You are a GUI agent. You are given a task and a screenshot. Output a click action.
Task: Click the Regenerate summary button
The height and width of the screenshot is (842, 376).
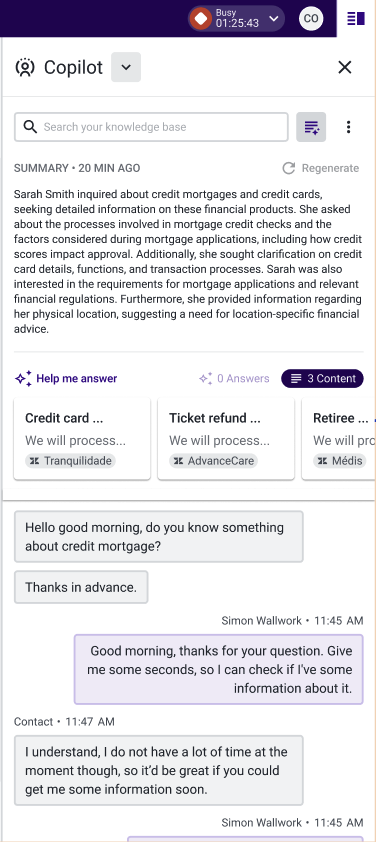(x=321, y=168)
